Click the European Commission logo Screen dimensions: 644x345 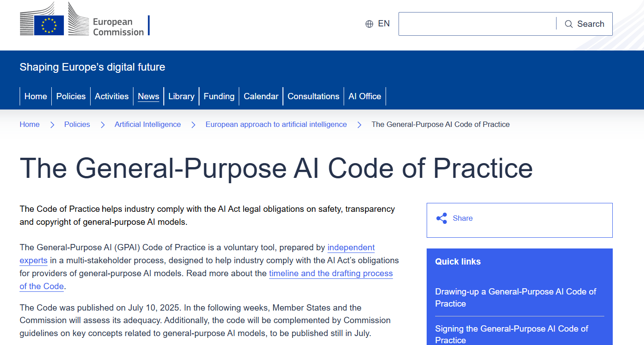(85, 19)
